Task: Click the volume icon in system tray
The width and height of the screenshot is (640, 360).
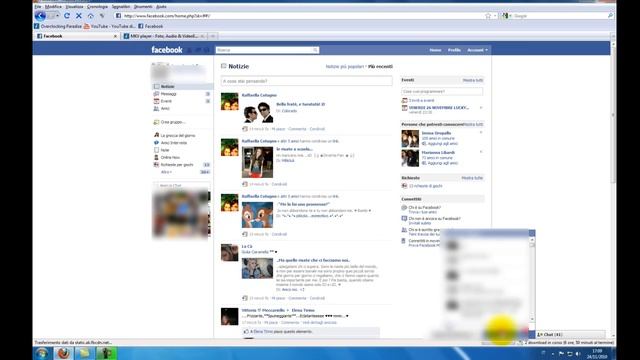Action: pyautogui.click(x=578, y=354)
